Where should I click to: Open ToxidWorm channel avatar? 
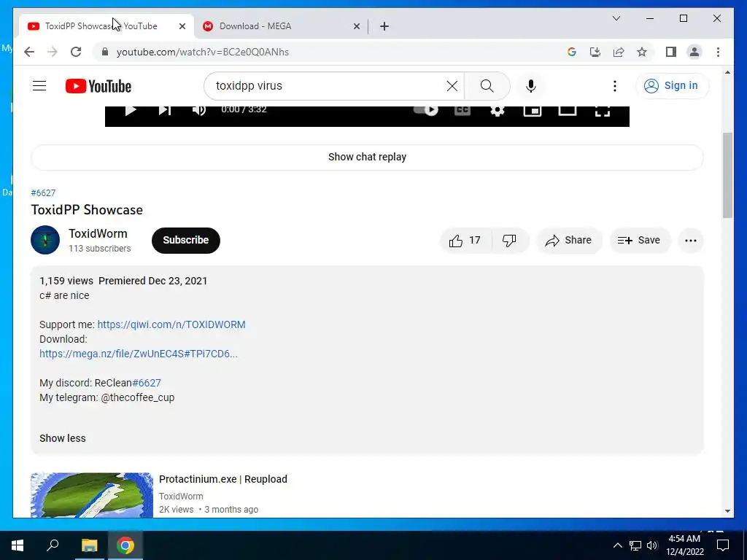(x=45, y=240)
